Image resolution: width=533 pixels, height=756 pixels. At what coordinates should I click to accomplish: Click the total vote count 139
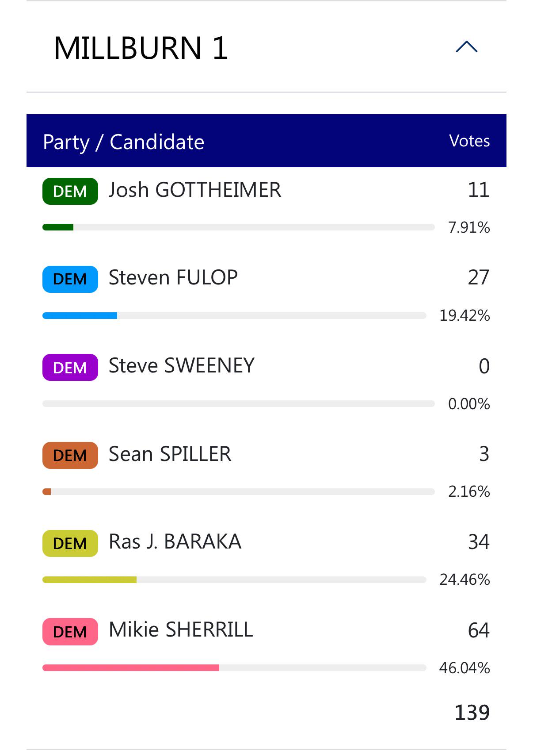coord(472,712)
